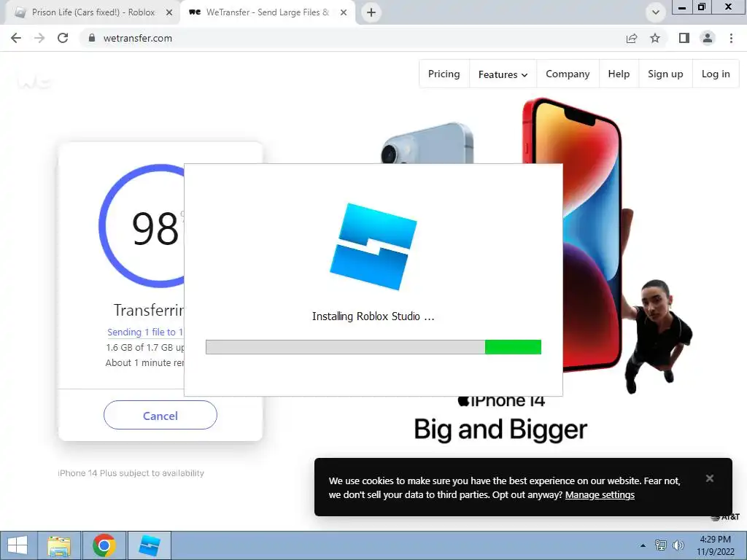This screenshot has height=560, width=747.
Task: Open the network tray icon
Action: (661, 545)
